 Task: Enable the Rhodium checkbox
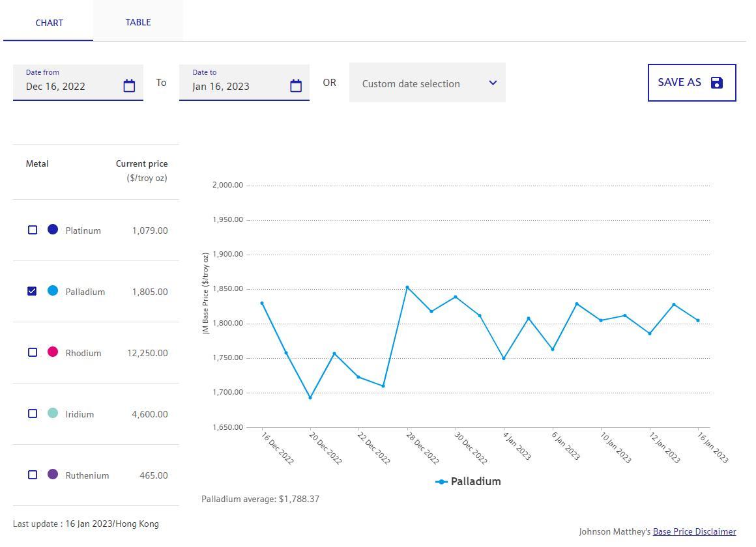(x=33, y=352)
